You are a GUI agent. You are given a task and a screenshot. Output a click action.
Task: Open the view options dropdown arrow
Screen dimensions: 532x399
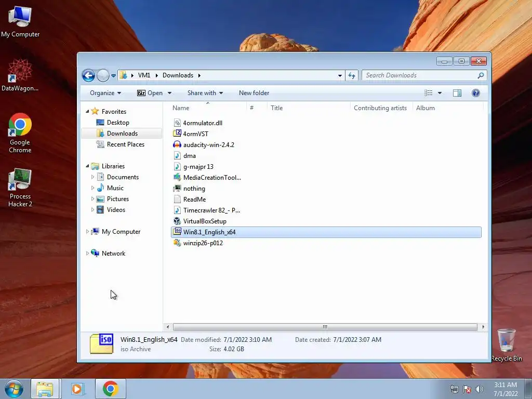point(440,93)
